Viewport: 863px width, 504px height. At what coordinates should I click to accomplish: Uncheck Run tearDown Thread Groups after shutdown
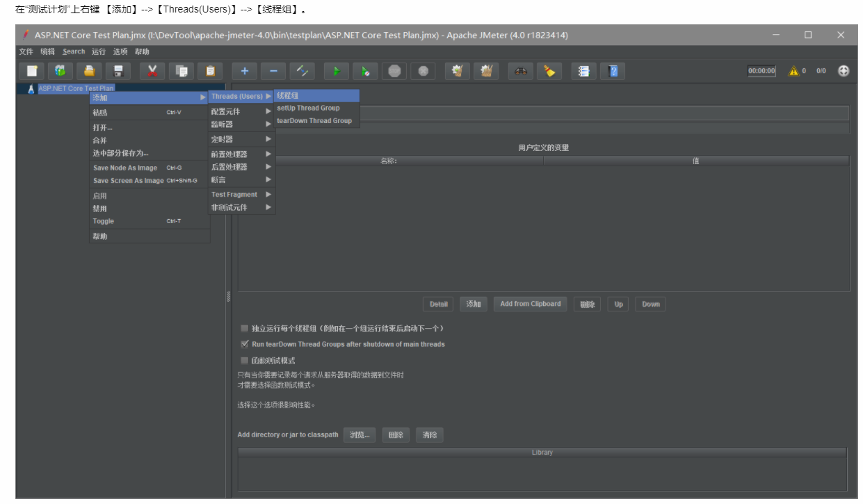click(244, 344)
